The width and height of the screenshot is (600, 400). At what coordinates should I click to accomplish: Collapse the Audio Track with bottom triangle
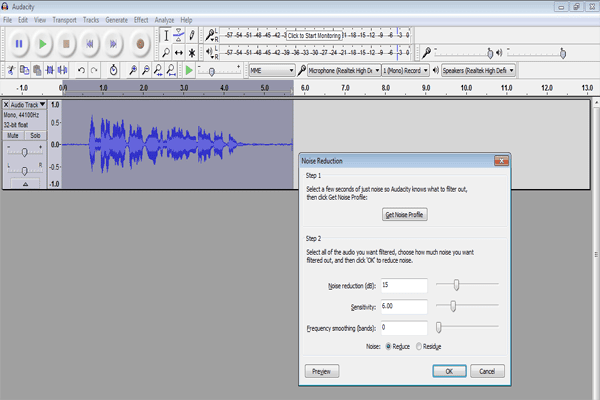(25, 184)
